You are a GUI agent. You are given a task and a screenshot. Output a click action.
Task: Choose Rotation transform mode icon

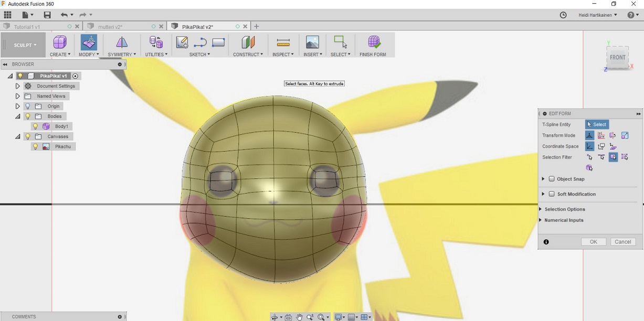613,135
